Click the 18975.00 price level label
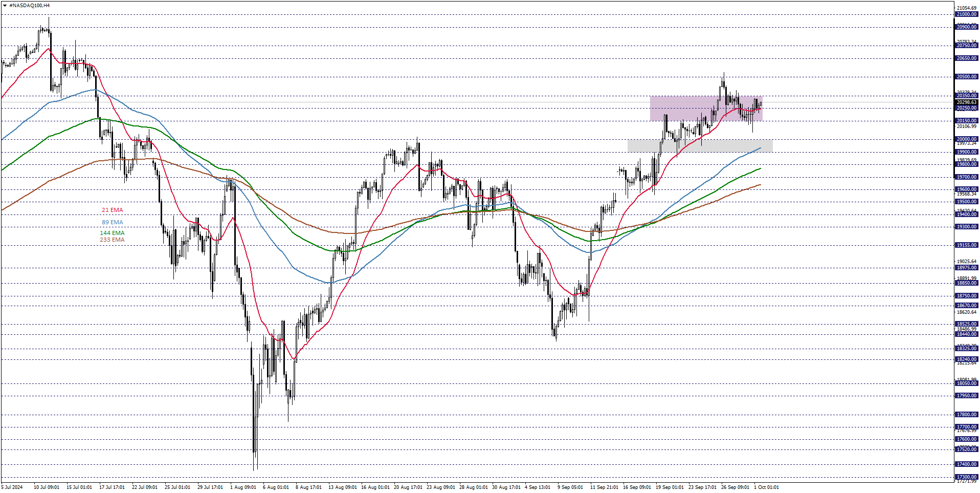 click(967, 268)
